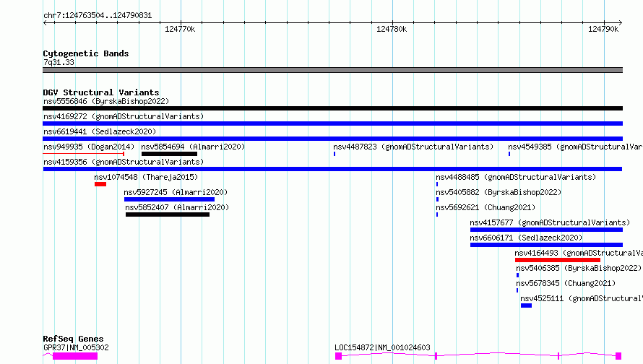Open nsv5927245 (Almarri2020) label
Screen dimensions: 643x364
coord(176,192)
